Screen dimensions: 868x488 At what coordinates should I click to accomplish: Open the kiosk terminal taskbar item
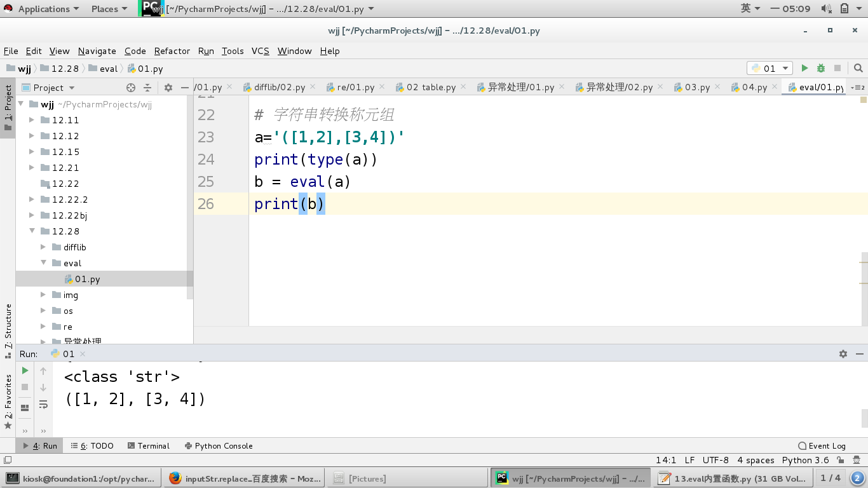(83, 478)
